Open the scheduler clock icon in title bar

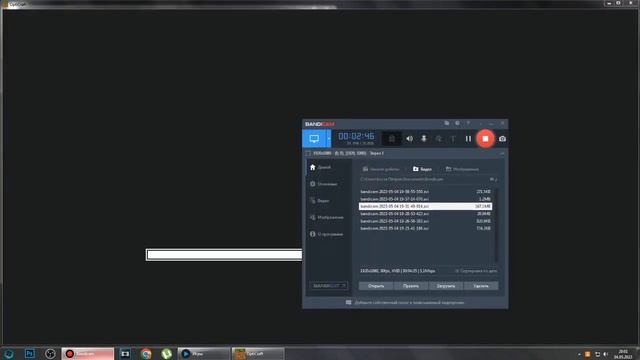point(457,123)
